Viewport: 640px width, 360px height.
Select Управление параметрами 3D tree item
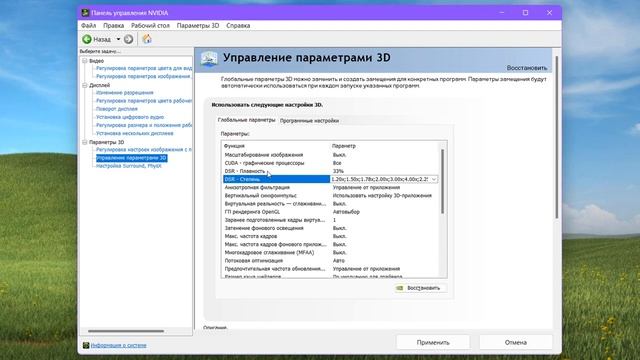tap(131, 158)
